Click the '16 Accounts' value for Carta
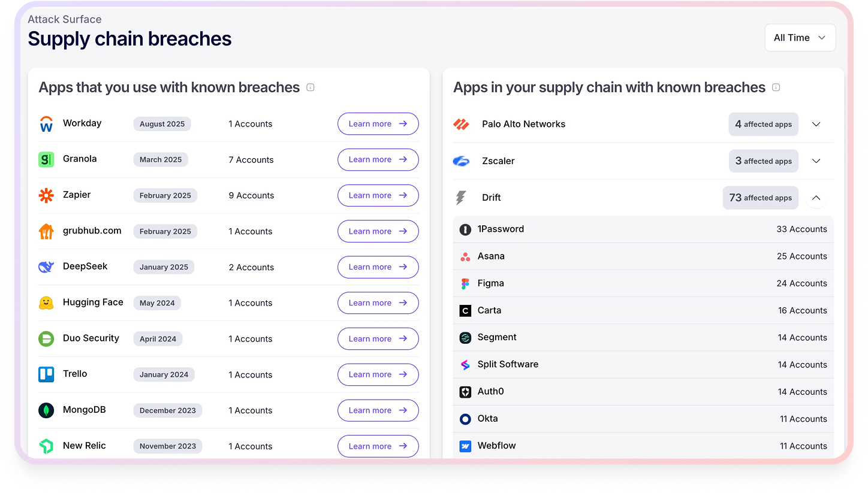The image size is (868, 493). click(802, 310)
